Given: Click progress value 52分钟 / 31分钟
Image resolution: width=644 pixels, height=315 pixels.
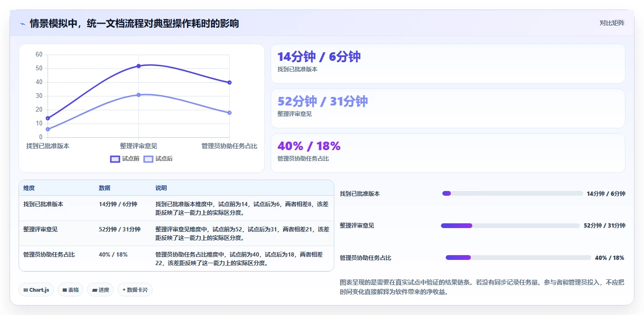Looking at the screenshot, I should click(605, 226).
